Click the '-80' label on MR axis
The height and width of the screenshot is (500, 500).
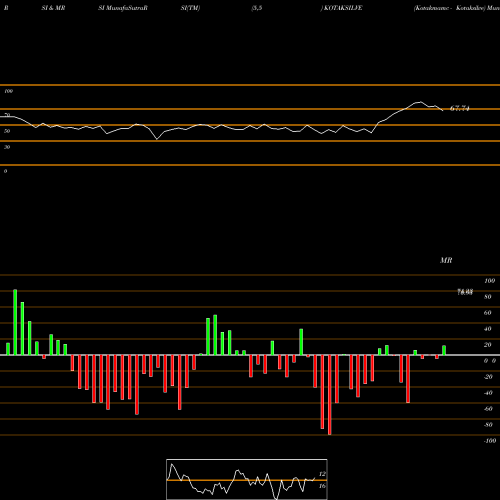pos(488,425)
